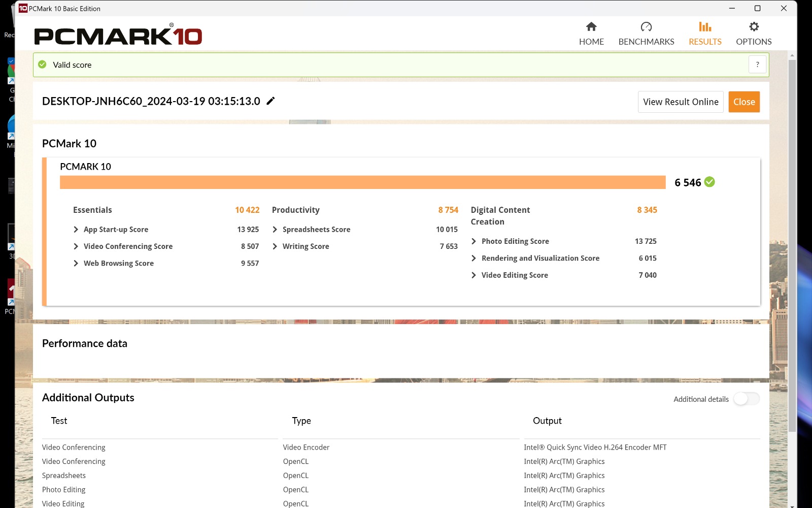
Task: Click the pencil icon to rename result
Action: point(271,101)
